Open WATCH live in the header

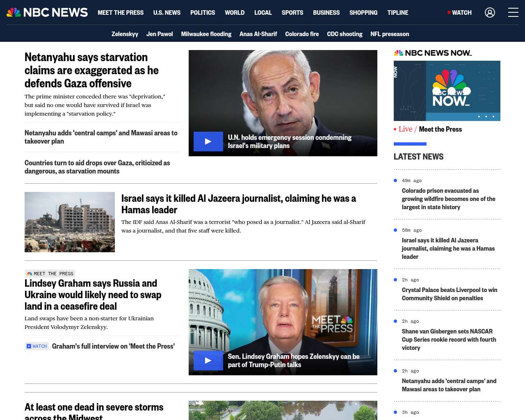coord(459,12)
